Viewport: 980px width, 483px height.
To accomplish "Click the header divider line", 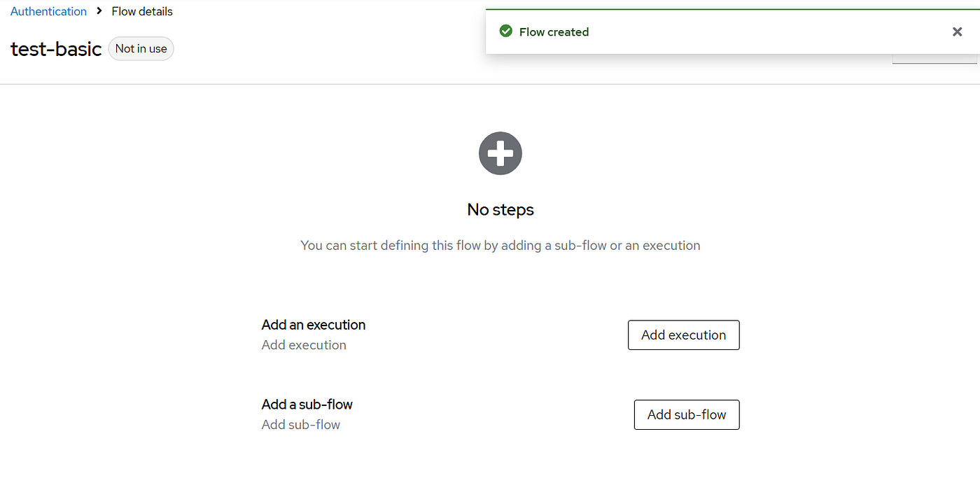I will click(x=490, y=84).
